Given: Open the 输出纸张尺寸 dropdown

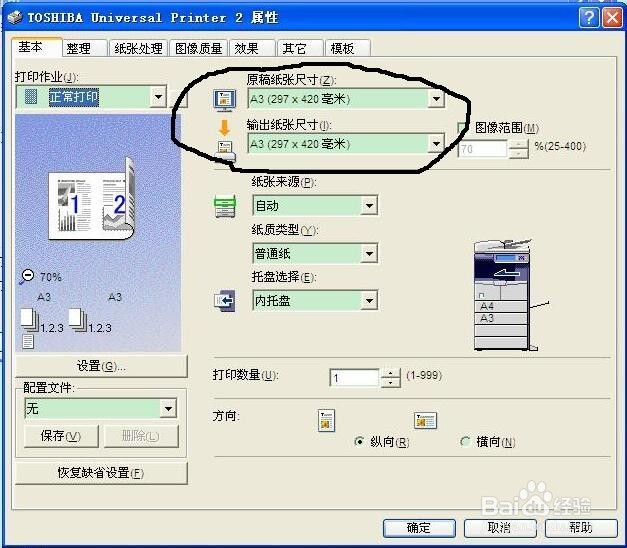Looking at the screenshot, I should (436, 143).
